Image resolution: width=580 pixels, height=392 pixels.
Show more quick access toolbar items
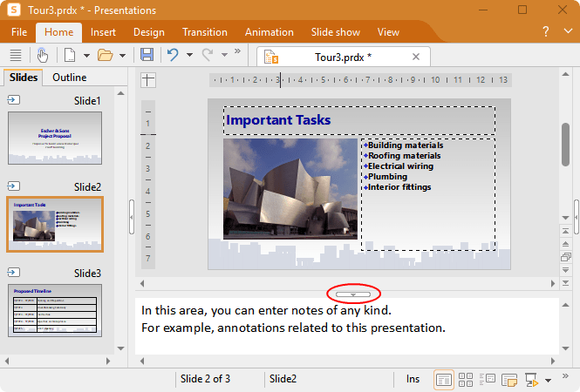click(x=237, y=51)
